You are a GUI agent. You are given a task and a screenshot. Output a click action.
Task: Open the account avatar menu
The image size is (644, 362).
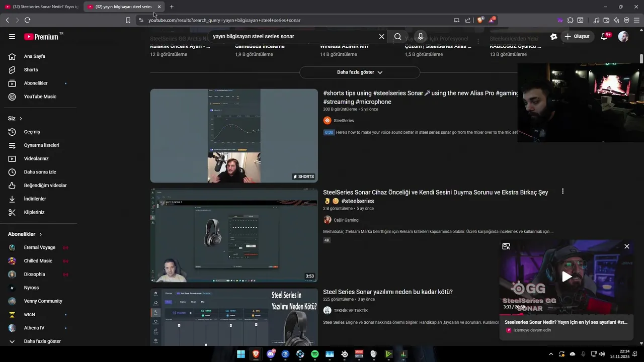623,37
